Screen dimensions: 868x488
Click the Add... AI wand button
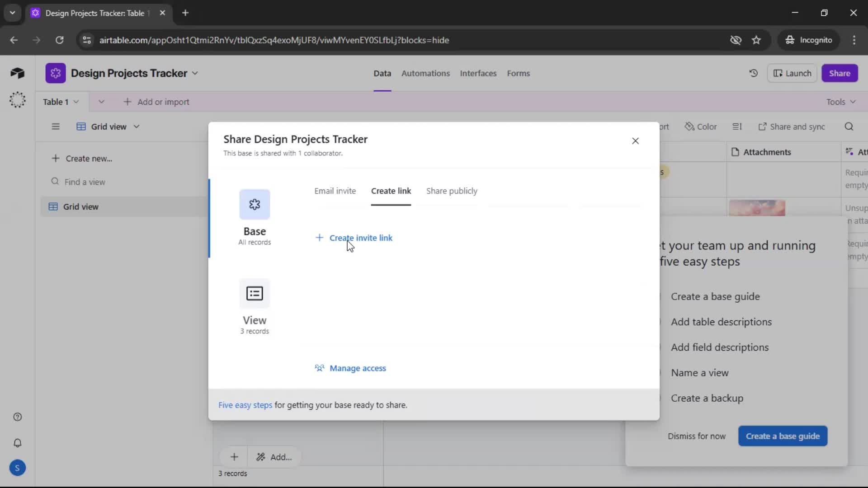tap(274, 457)
